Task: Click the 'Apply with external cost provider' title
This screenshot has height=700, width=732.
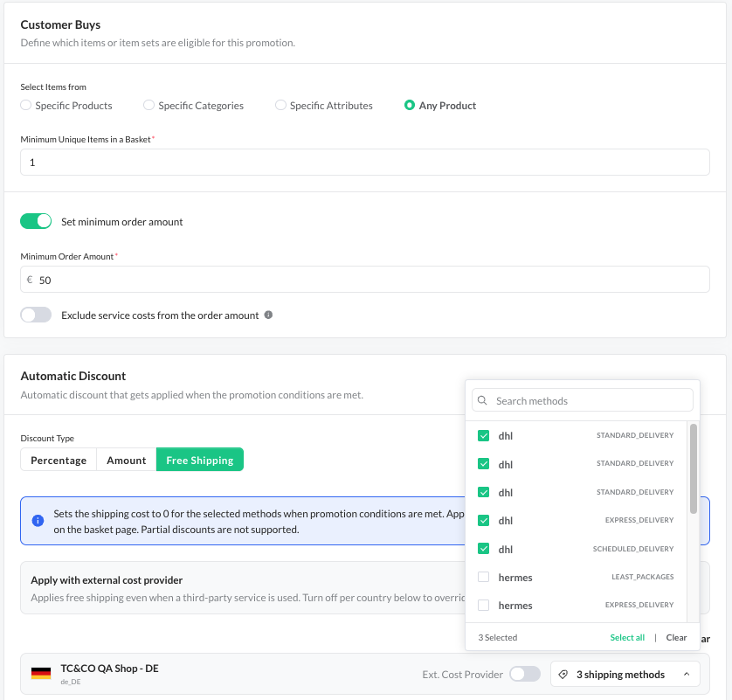Action: pyautogui.click(x=107, y=580)
